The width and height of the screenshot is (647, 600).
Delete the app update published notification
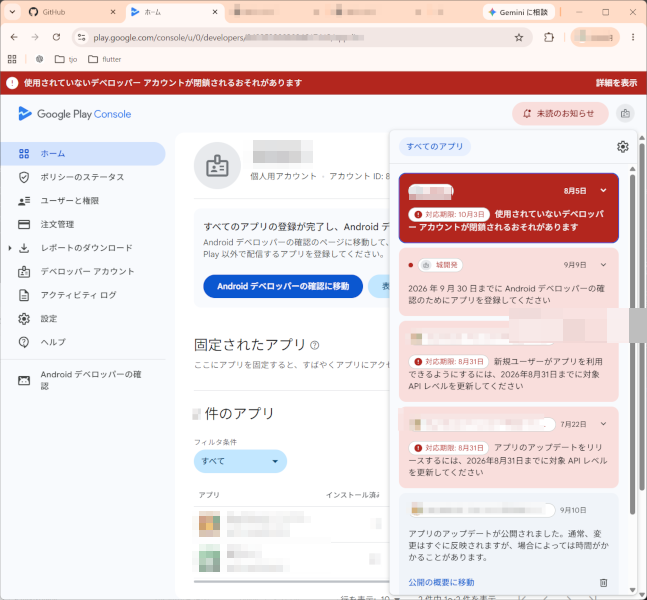point(603,583)
